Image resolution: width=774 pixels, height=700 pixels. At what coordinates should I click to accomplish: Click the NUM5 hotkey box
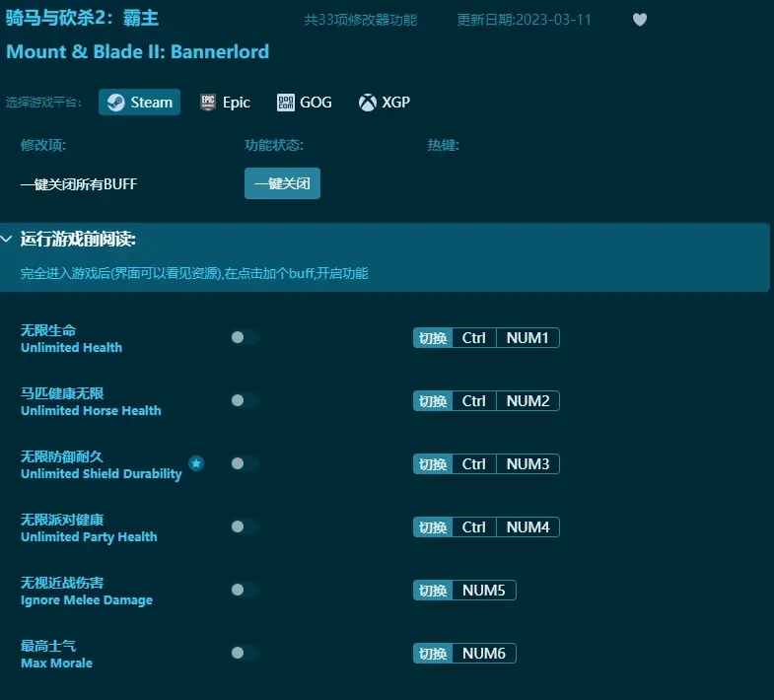point(484,591)
